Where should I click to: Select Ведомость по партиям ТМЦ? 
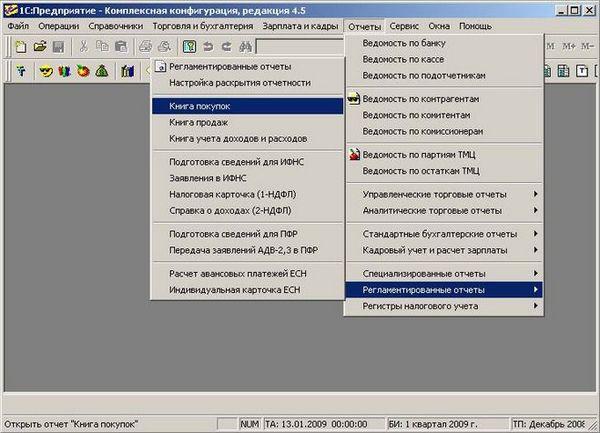click(444, 155)
